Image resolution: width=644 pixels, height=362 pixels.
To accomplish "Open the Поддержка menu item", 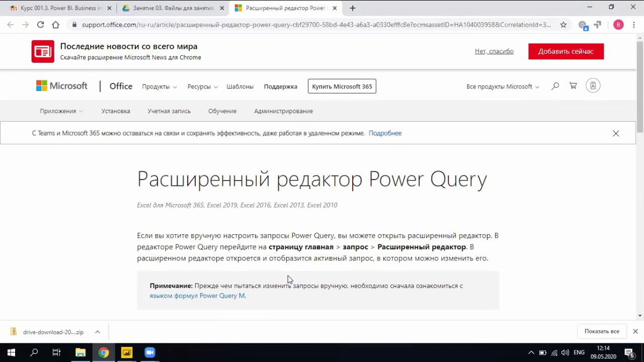I will [x=280, y=86].
